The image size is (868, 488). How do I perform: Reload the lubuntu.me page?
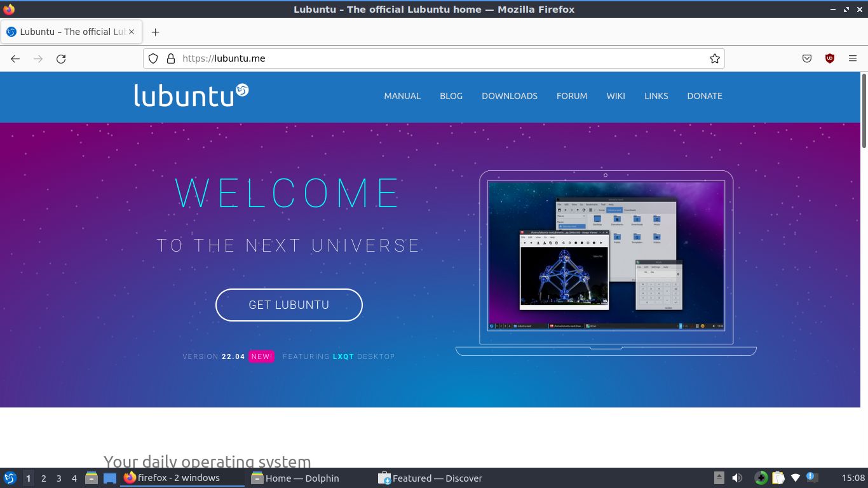[61, 58]
